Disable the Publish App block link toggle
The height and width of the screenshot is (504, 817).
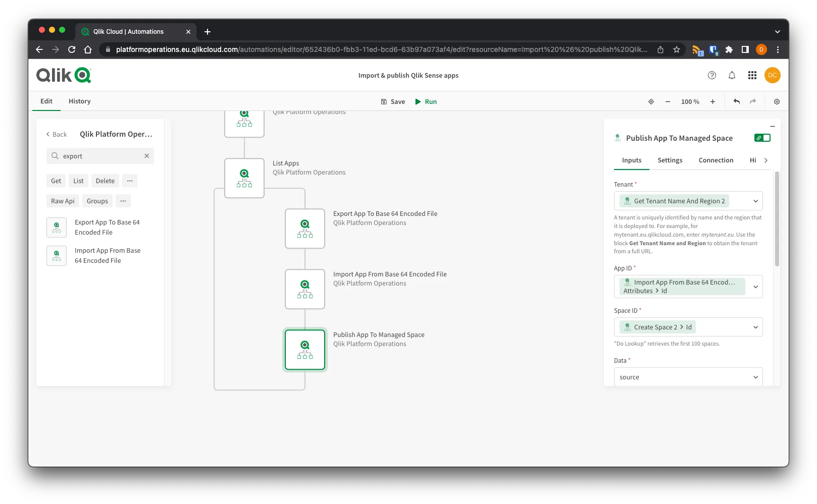[x=762, y=137]
